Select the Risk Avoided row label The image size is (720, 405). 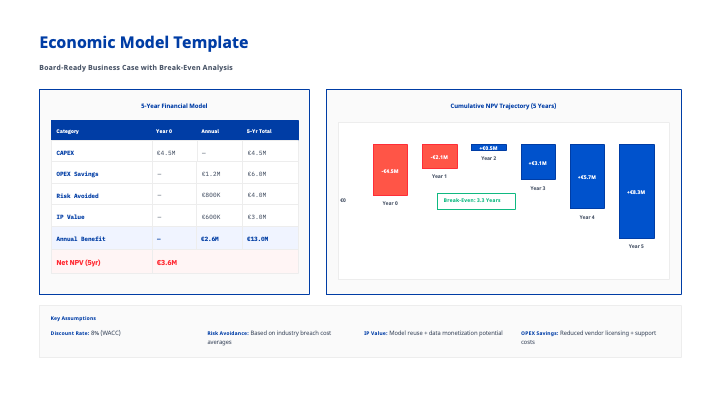click(77, 196)
